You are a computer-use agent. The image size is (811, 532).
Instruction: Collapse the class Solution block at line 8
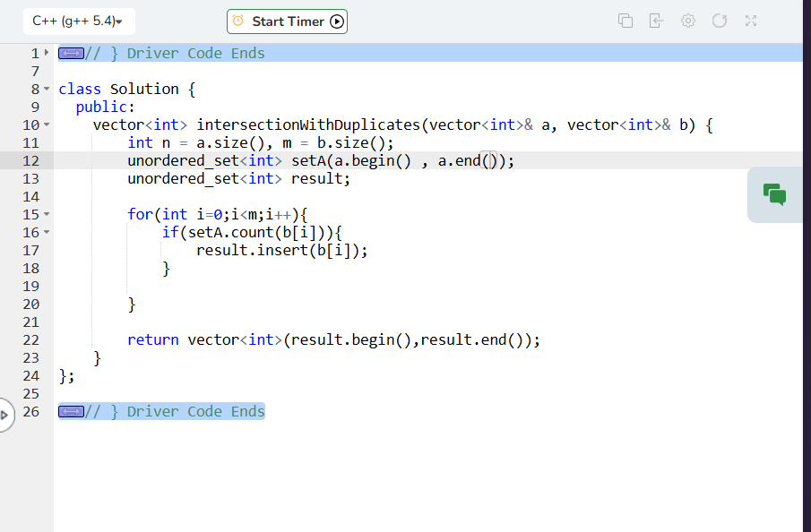click(x=47, y=89)
